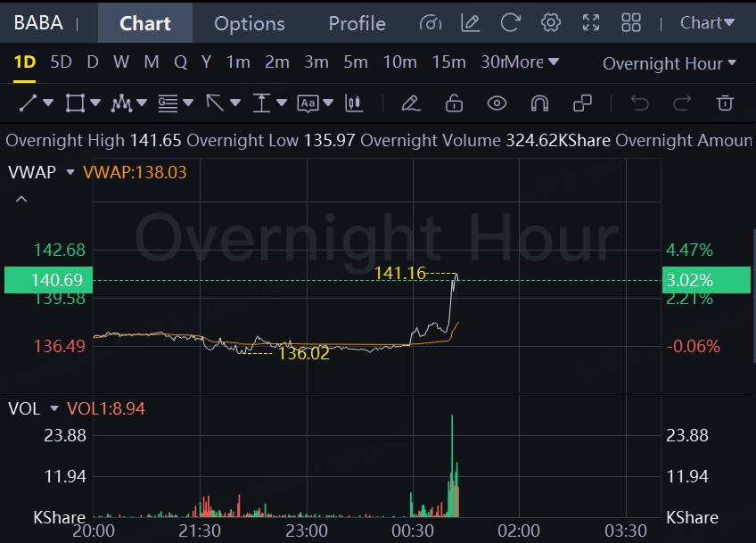This screenshot has height=543, width=756.
Task: Open the Chart view dropdown at top right
Action: (x=707, y=22)
